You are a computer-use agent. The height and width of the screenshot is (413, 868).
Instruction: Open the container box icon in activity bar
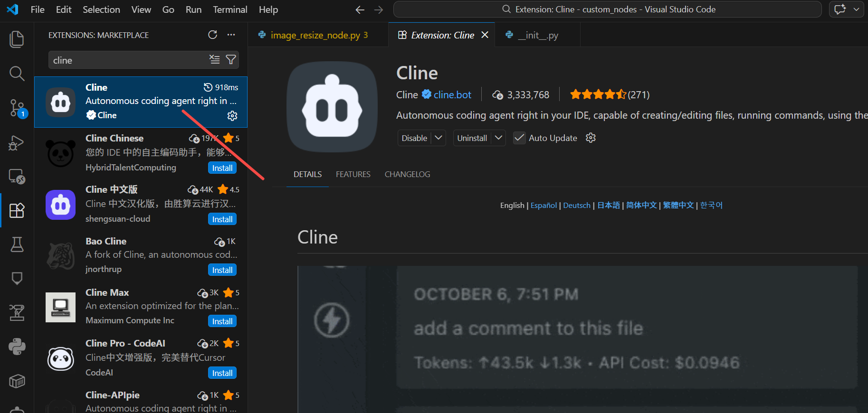[17, 381]
